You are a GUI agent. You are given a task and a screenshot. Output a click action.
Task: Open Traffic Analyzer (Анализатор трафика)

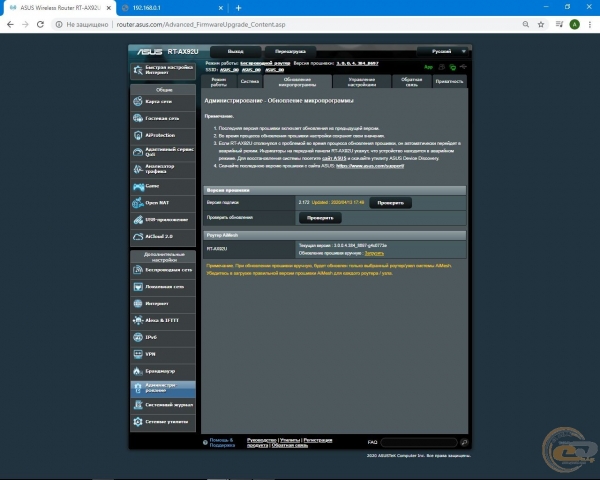pyautogui.click(x=163, y=169)
